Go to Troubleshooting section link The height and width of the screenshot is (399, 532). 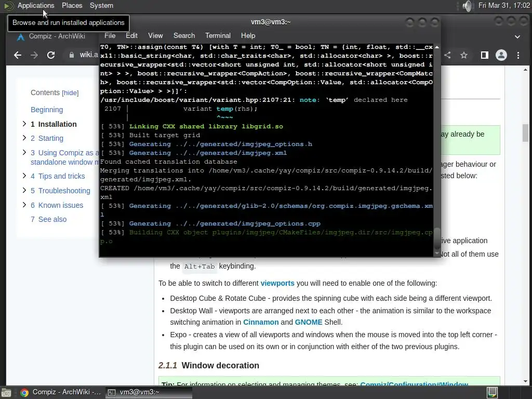point(60,191)
